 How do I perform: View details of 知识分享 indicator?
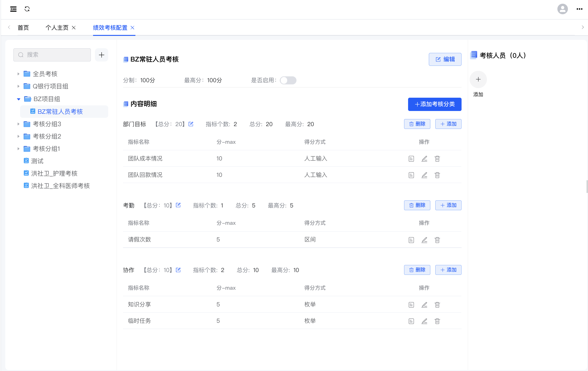pos(411,305)
